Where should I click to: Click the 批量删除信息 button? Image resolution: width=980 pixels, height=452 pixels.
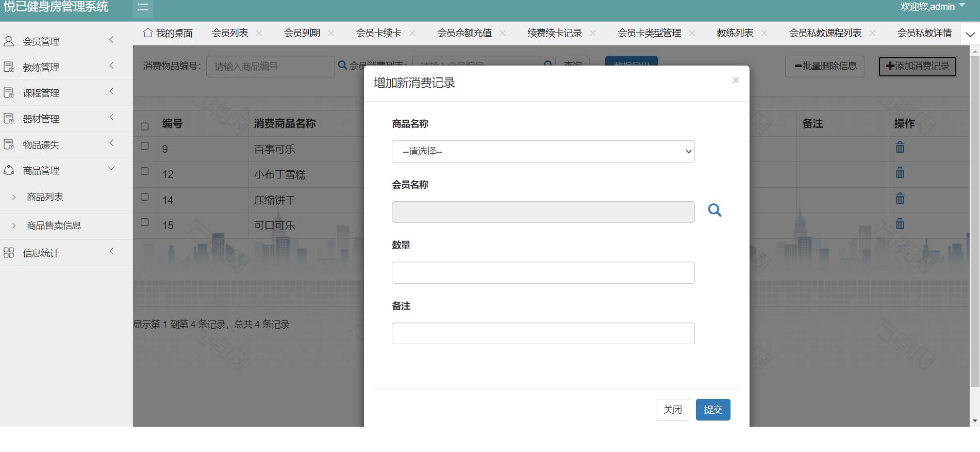click(825, 67)
